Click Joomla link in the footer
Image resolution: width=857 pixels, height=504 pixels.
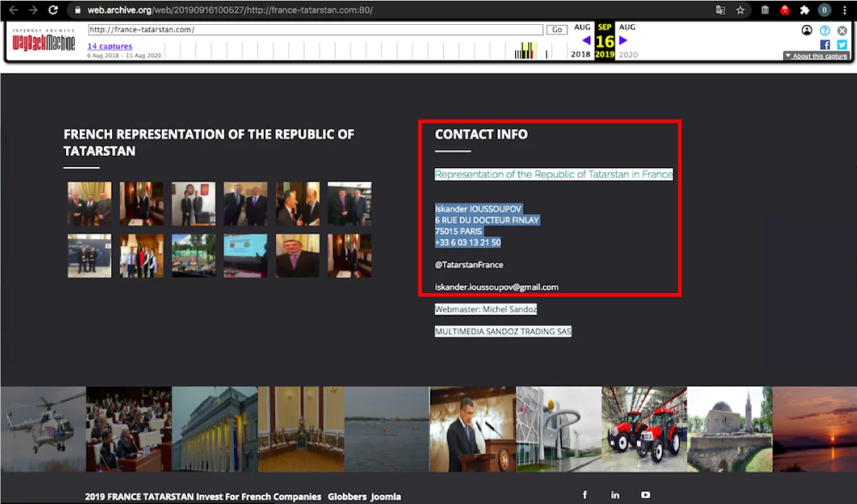386,497
